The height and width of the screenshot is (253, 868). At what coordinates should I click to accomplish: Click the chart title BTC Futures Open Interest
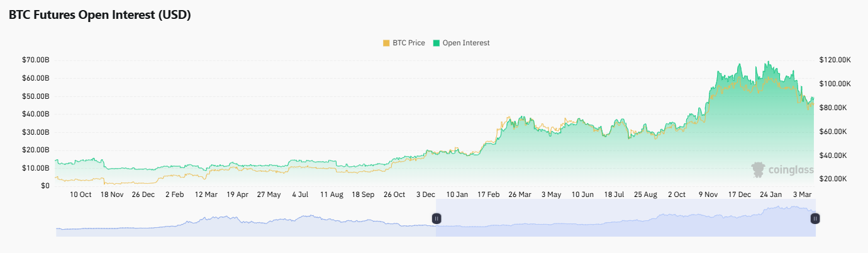click(x=99, y=16)
